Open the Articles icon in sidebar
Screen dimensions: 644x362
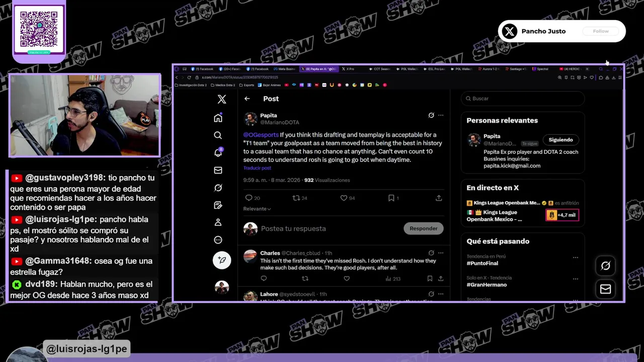pos(218,205)
